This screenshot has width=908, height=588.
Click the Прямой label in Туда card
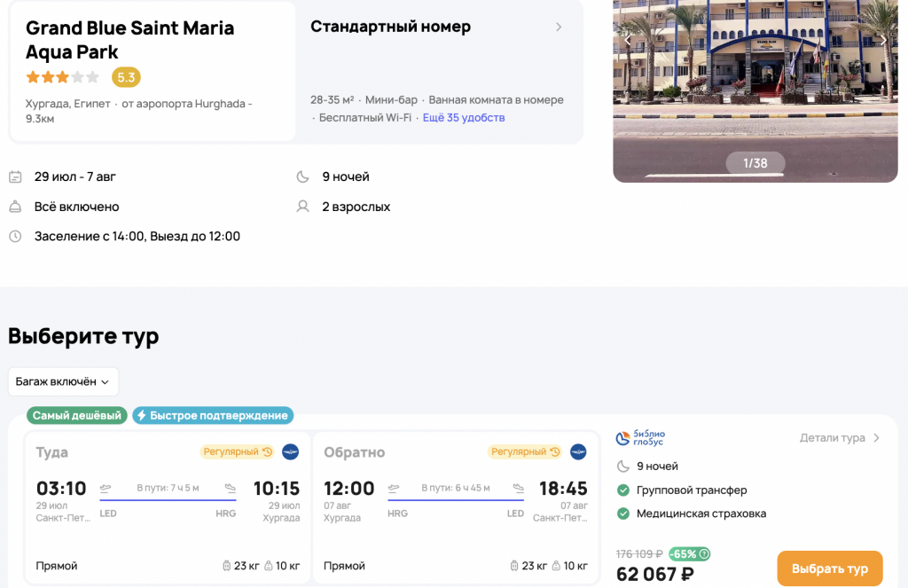[57, 566]
